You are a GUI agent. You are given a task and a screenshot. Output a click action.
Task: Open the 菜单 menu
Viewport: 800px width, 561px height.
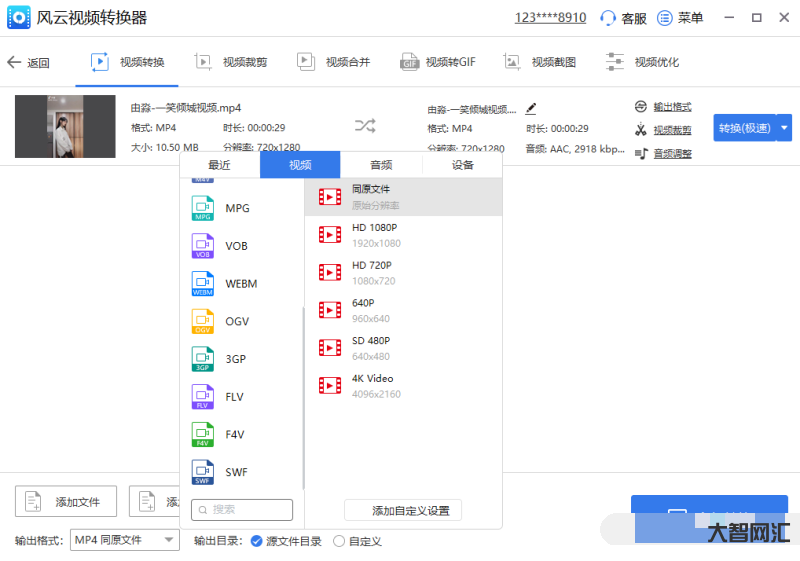(x=680, y=18)
